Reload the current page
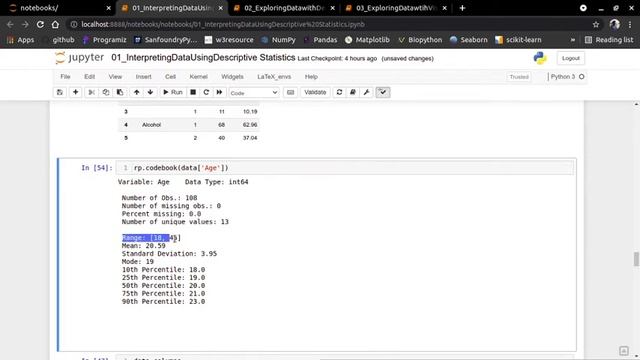The image size is (640, 360). [40, 24]
